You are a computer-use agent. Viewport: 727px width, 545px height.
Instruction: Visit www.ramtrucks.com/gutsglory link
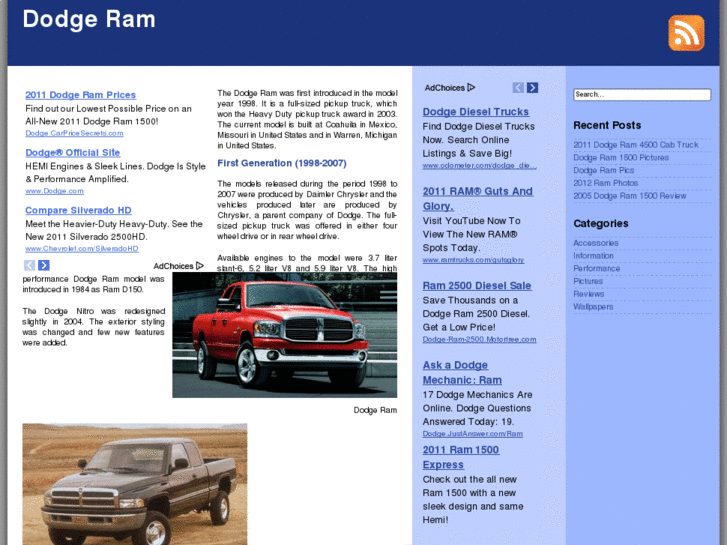point(473,260)
